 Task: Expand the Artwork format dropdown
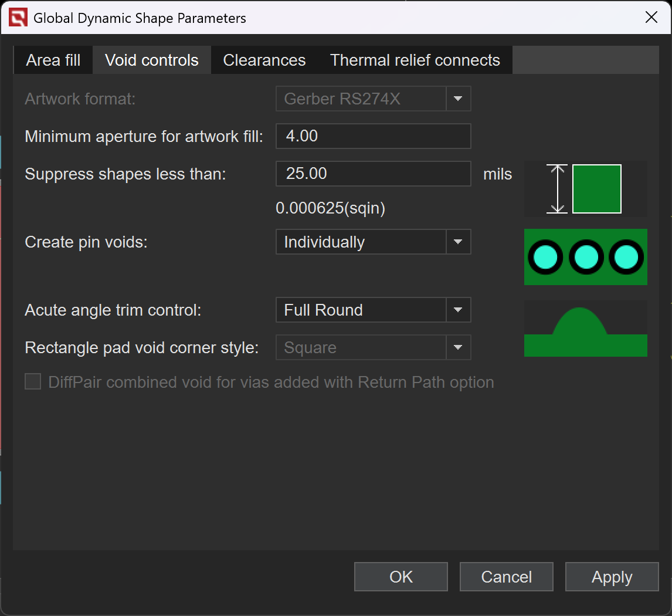(459, 99)
